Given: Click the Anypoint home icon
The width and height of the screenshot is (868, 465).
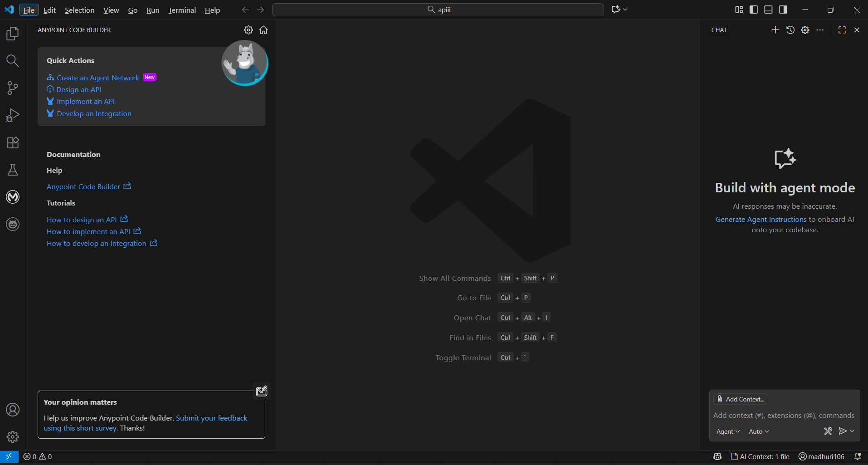Looking at the screenshot, I should click(263, 30).
